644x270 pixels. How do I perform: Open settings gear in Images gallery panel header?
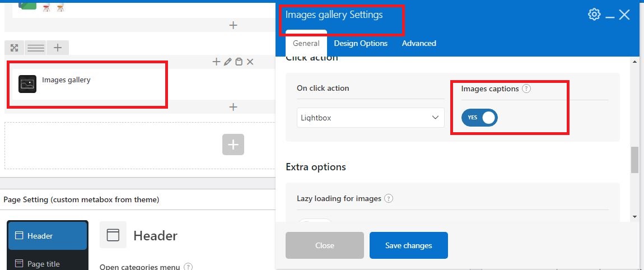594,15
